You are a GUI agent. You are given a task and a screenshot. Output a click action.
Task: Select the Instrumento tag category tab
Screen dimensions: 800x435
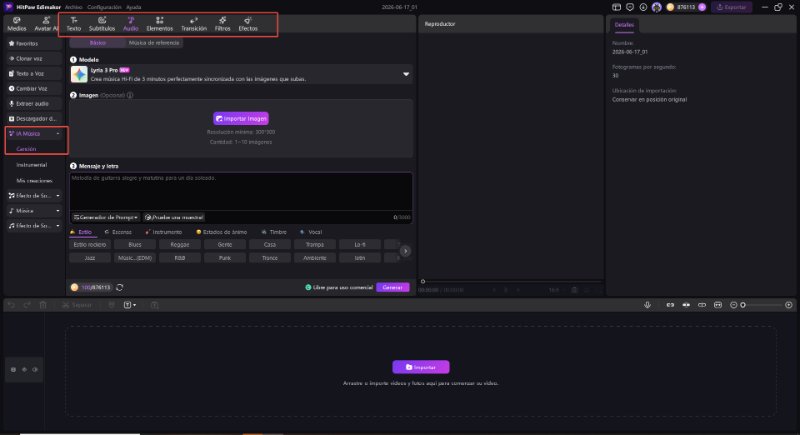[x=163, y=232]
